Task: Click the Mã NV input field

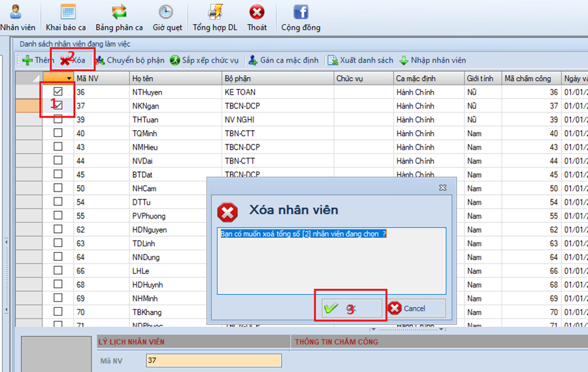Action: [215, 360]
